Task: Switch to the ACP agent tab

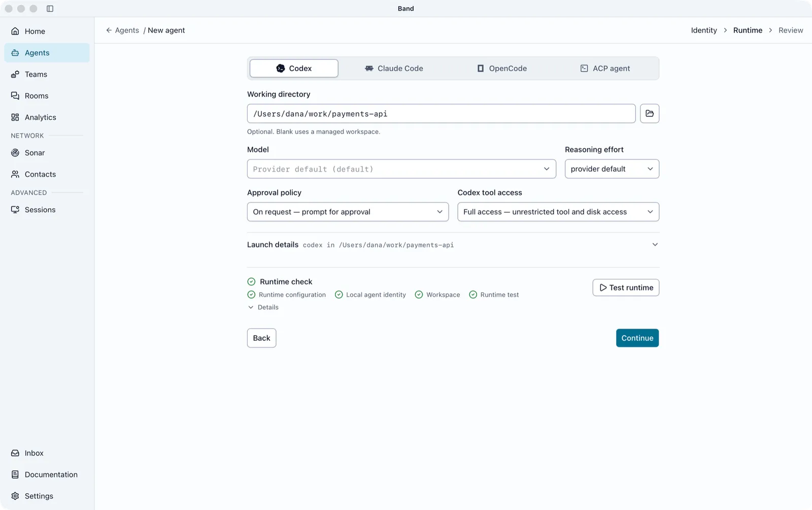Action: (x=605, y=68)
